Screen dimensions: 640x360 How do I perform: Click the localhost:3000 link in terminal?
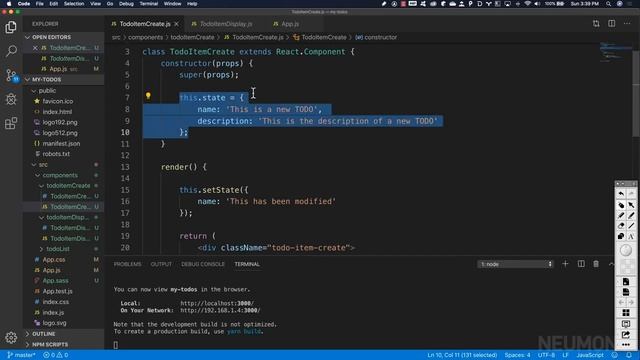point(217,303)
